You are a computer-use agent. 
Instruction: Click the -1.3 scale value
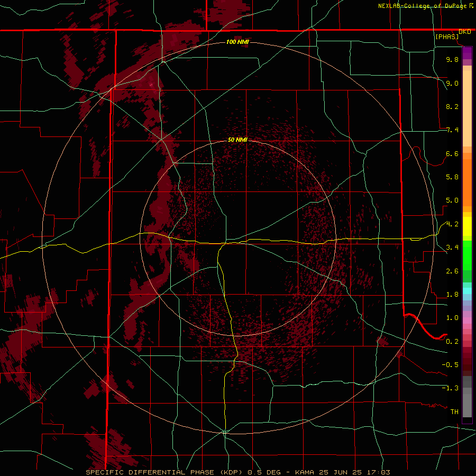click(x=450, y=388)
